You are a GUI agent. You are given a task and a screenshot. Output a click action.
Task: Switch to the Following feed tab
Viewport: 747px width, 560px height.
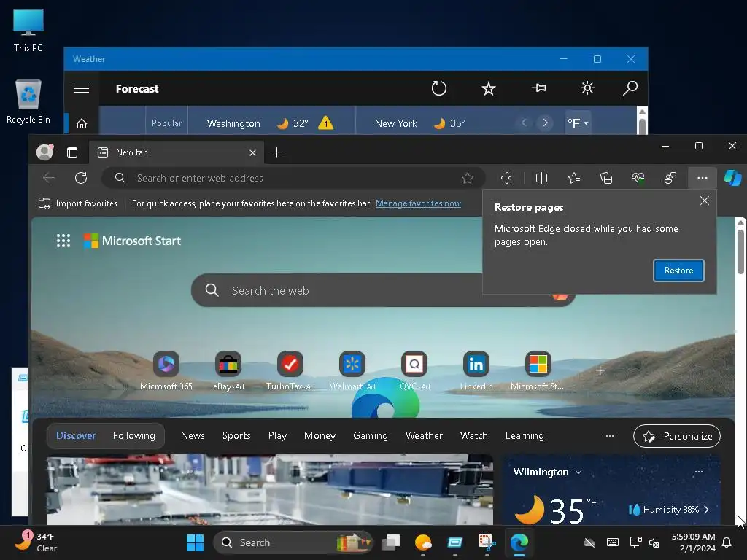[x=134, y=436]
